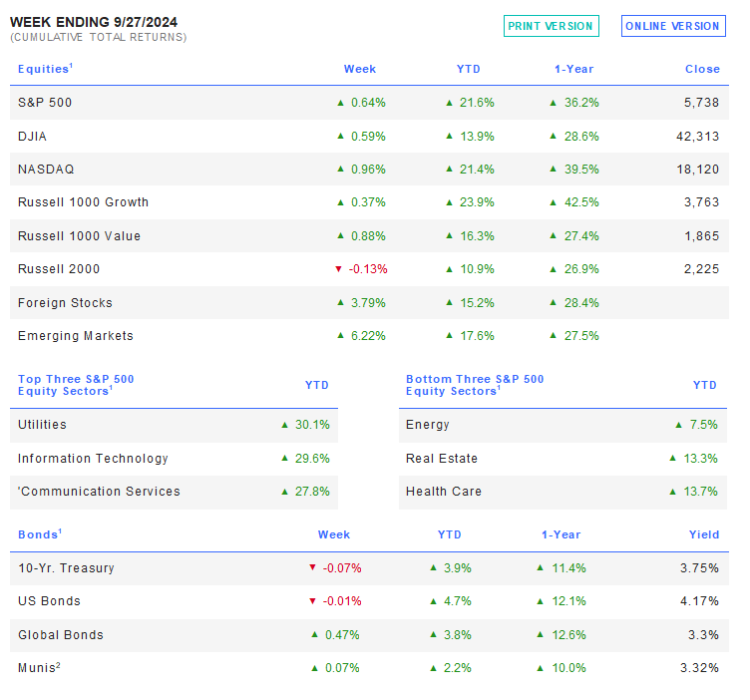This screenshot has width=750, height=700.
Task: Select the S&P 500 row label
Action: click(x=45, y=103)
